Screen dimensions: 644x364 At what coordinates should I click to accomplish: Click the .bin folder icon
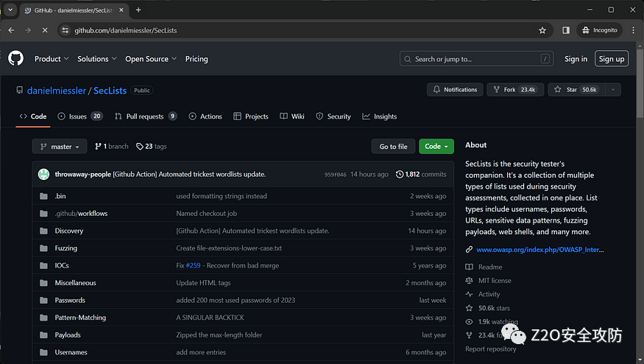pos(43,196)
